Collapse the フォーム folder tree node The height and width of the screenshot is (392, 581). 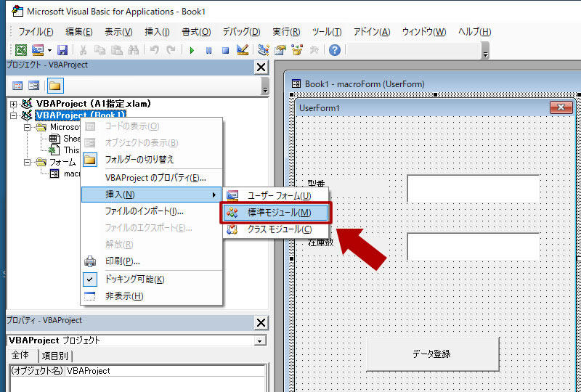point(27,162)
